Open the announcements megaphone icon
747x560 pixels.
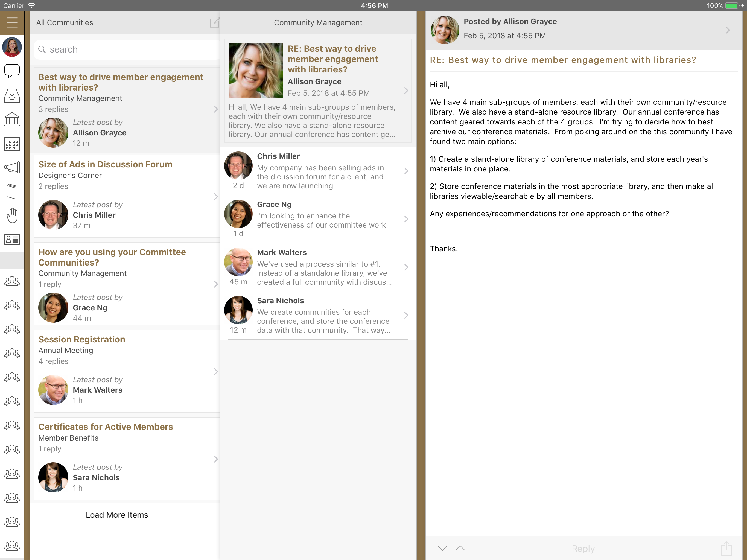coord(12,168)
